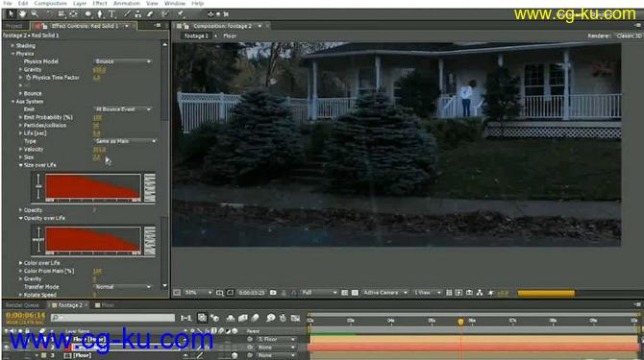Toggle the Draft 3D timeline switch
This screenshot has height=360, width=644.
(x=214, y=318)
